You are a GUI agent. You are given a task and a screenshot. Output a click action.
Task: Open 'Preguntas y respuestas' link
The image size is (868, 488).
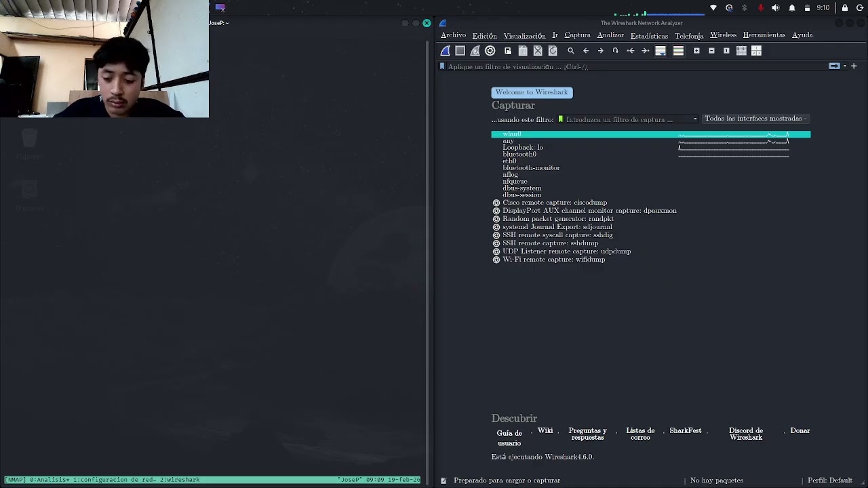click(x=587, y=434)
